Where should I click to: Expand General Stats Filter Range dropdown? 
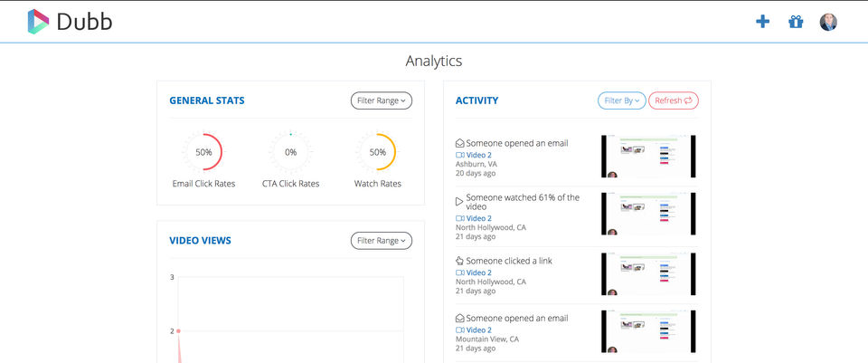point(381,100)
